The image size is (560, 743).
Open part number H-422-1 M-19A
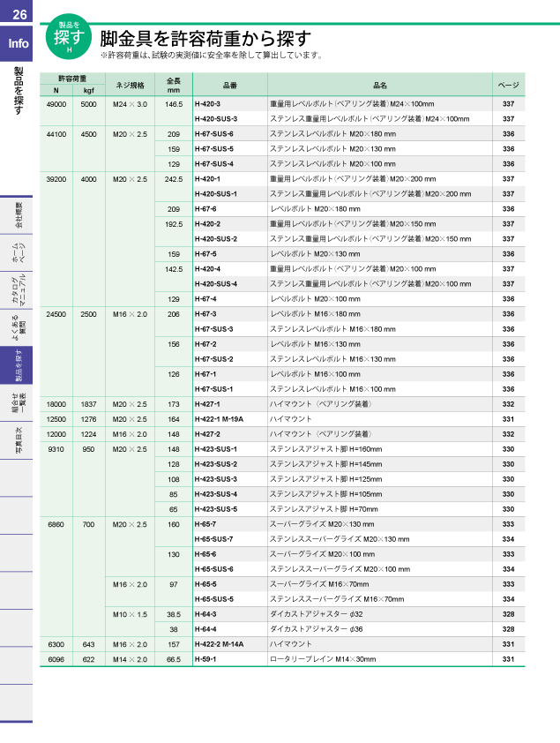pos(219,419)
